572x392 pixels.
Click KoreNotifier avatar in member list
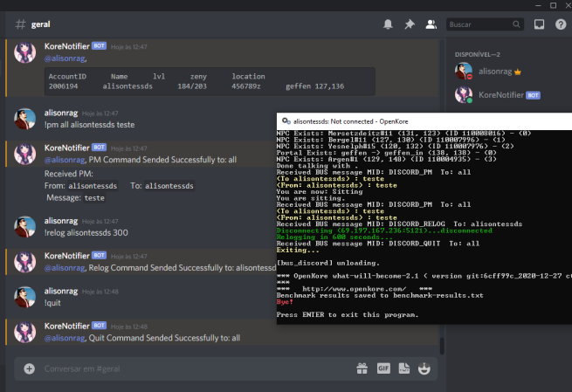point(464,95)
